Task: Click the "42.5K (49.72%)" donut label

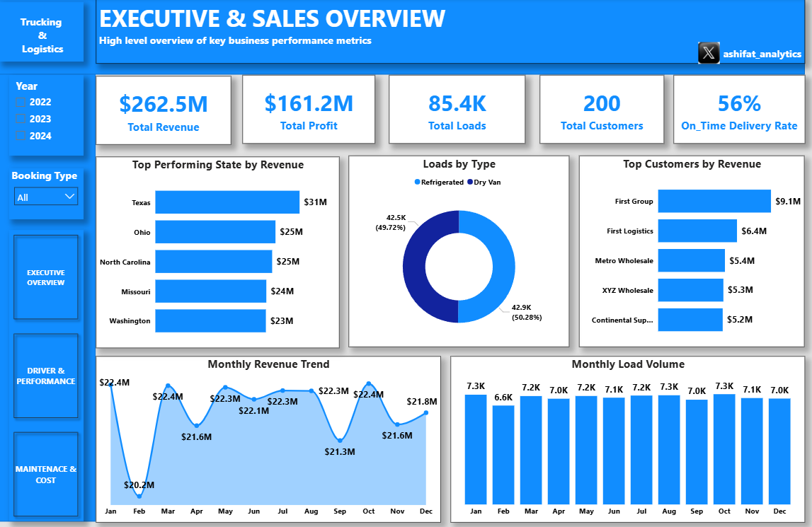Action: point(391,223)
